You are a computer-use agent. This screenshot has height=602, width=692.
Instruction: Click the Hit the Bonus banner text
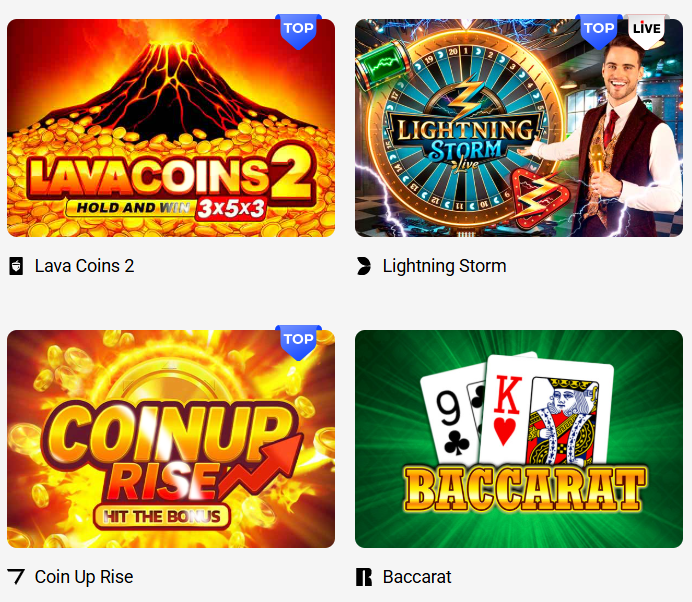162,516
